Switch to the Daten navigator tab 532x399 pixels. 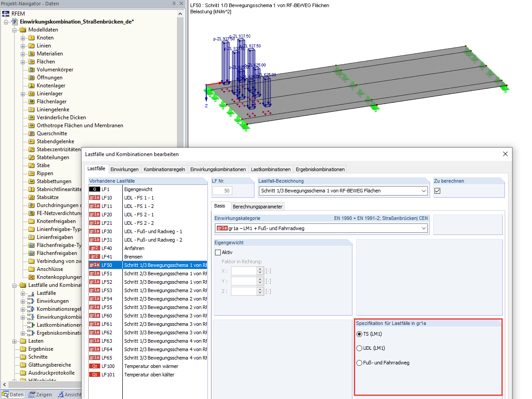[x=13, y=395]
